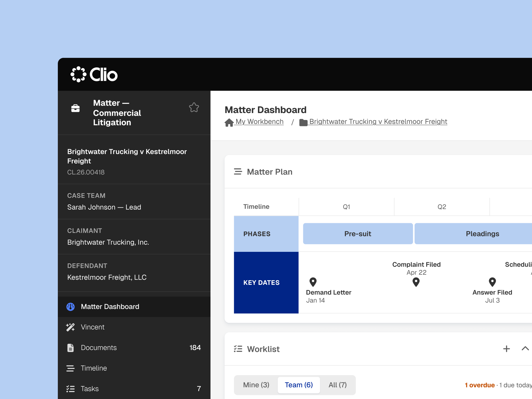532x399 pixels.
Task: Open Documents in sidebar
Action: click(x=134, y=348)
